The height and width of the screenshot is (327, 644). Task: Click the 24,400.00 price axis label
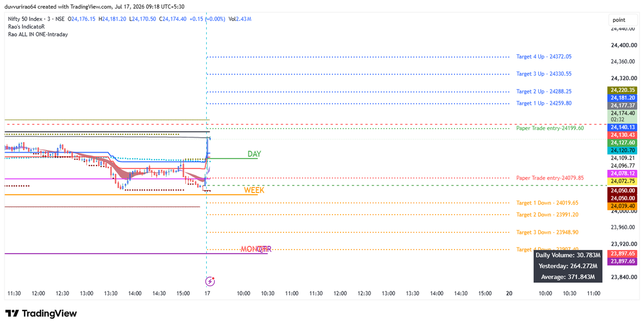click(x=624, y=45)
